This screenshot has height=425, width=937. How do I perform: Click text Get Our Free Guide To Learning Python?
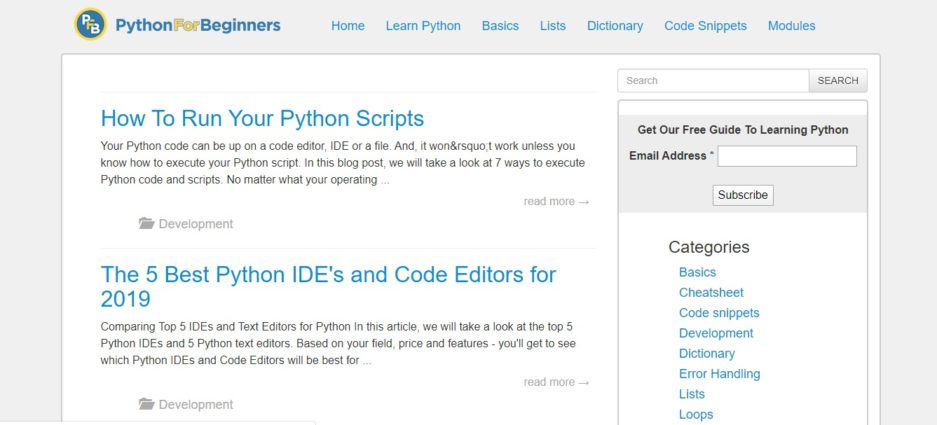click(x=743, y=130)
